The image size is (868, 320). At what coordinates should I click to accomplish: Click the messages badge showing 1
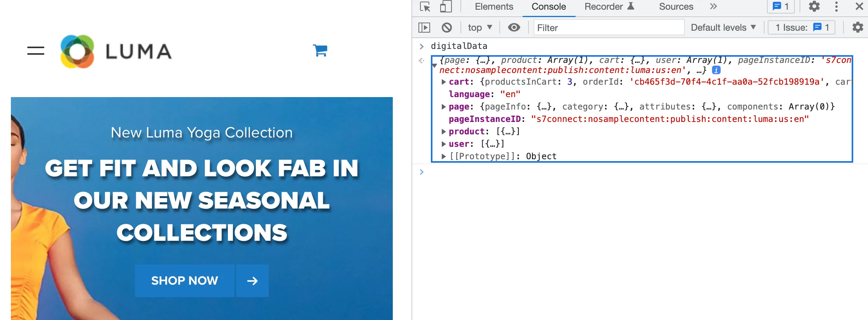click(x=780, y=7)
